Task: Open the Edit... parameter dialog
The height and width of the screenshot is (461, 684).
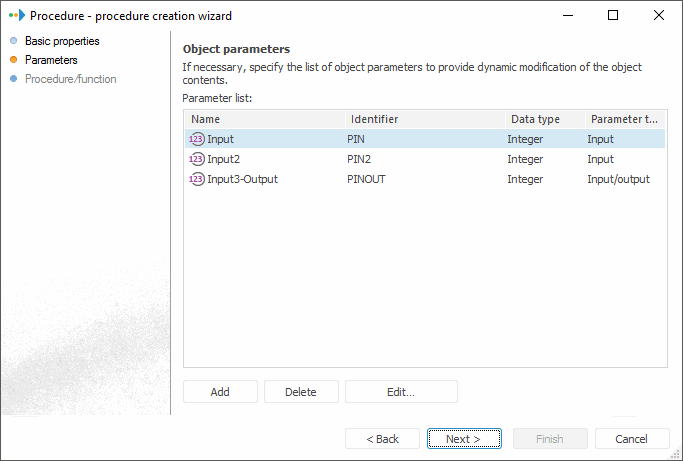Action: [x=401, y=392]
